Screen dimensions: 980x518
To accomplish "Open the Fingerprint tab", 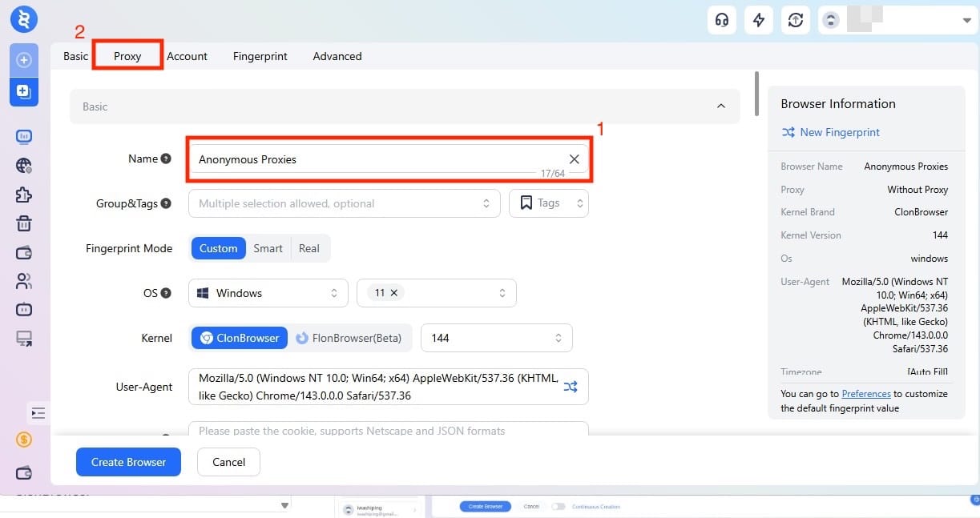I will point(260,56).
